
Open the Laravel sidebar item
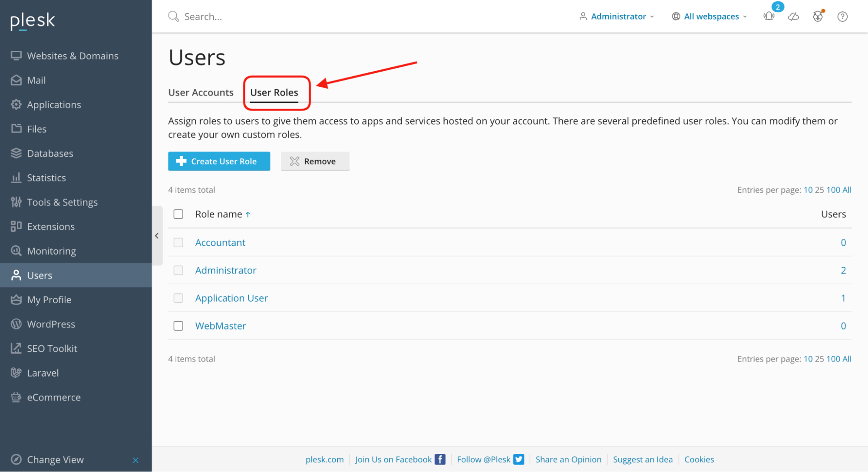coord(43,373)
